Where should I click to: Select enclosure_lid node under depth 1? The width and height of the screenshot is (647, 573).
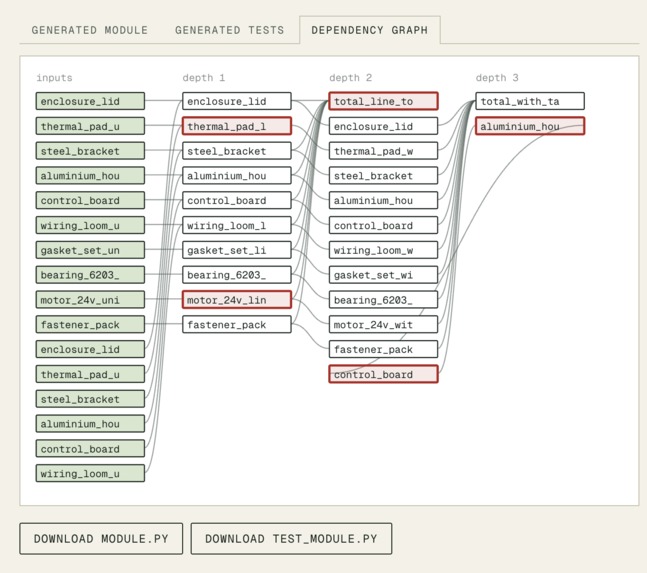(x=237, y=101)
